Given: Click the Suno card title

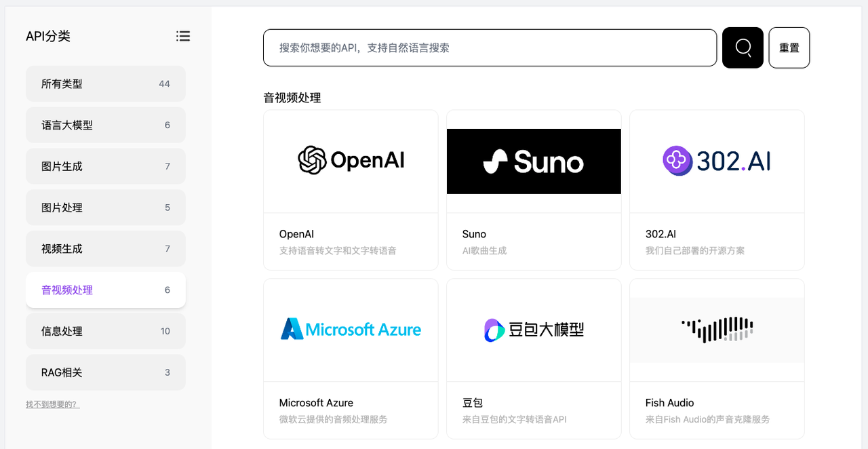Looking at the screenshot, I should [475, 234].
